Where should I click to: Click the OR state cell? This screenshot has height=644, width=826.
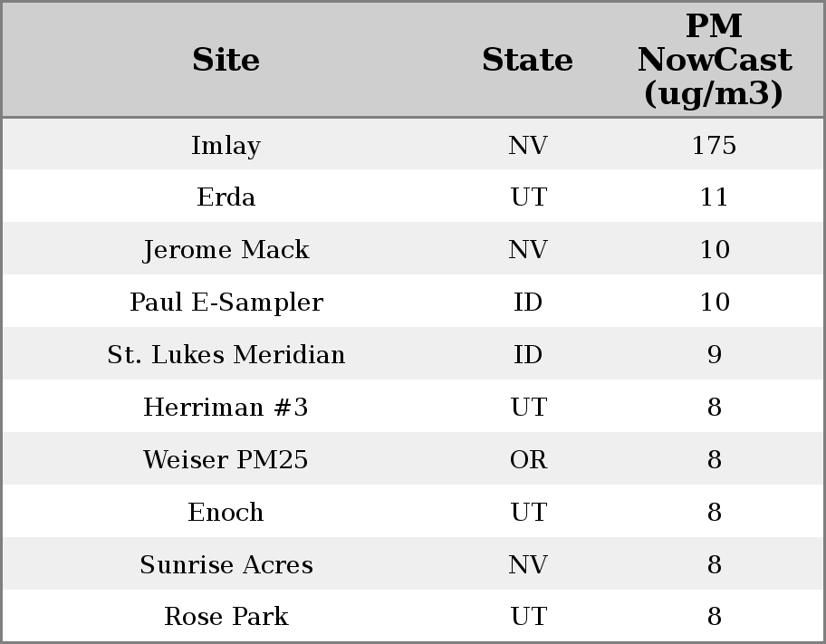(528, 459)
